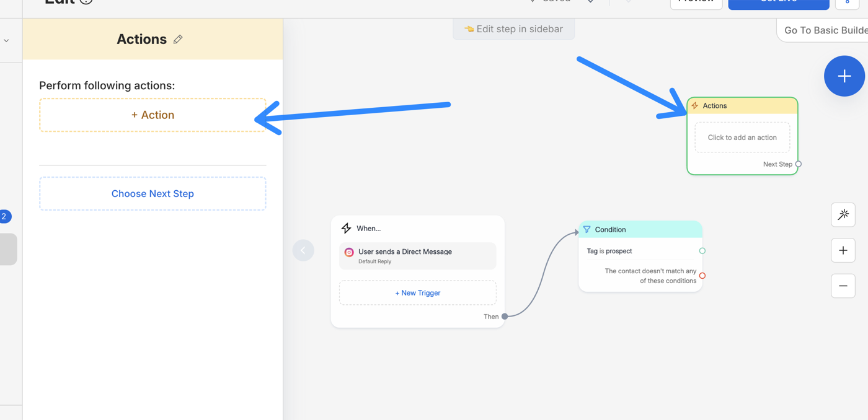Image resolution: width=868 pixels, height=420 pixels.
Task: Click the Next Step connector circle
Action: coord(799,164)
